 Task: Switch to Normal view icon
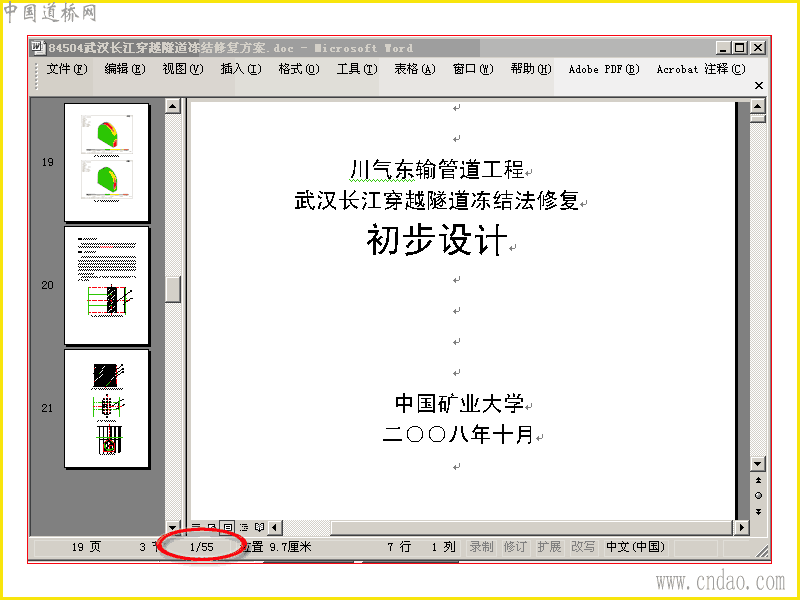coord(196,527)
